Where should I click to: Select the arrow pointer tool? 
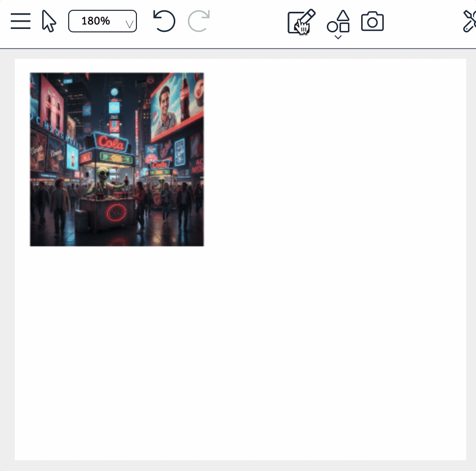49,21
